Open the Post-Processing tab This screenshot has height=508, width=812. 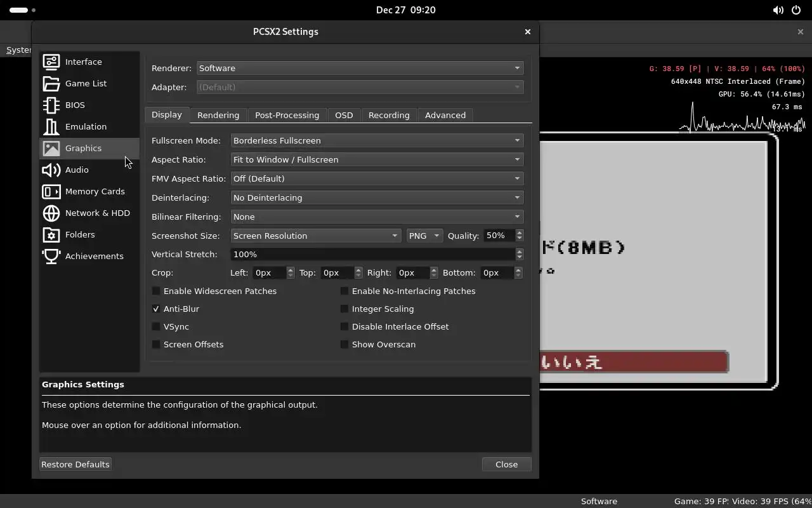pyautogui.click(x=287, y=115)
